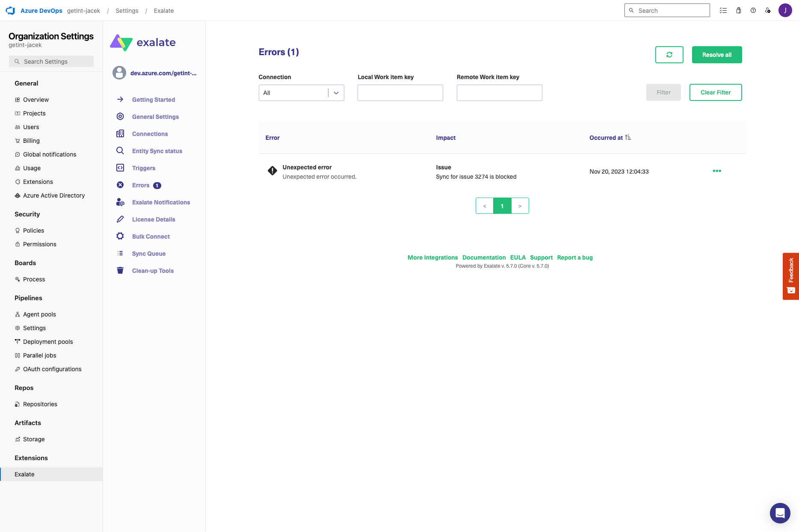This screenshot has width=799, height=532.
Task: Open Projects in Organization Settings
Action: point(34,113)
